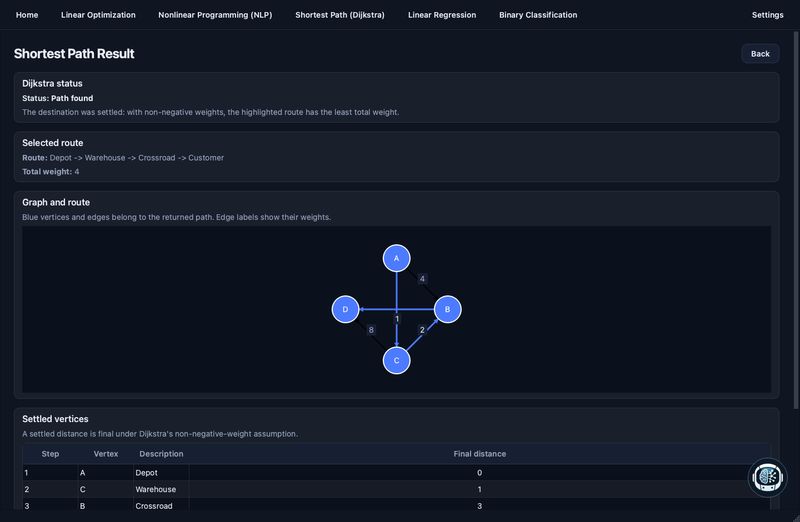Image resolution: width=800 pixels, height=522 pixels.
Task: Select the Depot cell in the table
Action: coord(161,473)
